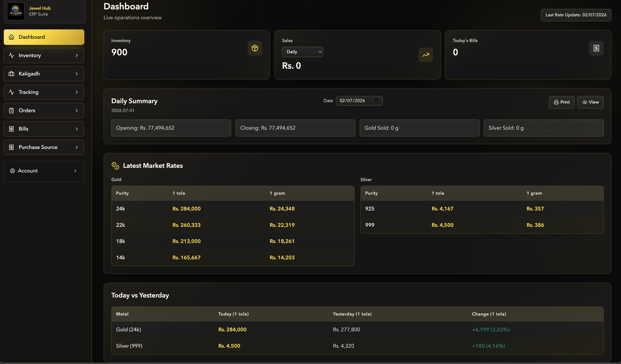Viewport: 621px width, 364px height.
Task: Click the Account user circle icon
Action: tap(12, 171)
